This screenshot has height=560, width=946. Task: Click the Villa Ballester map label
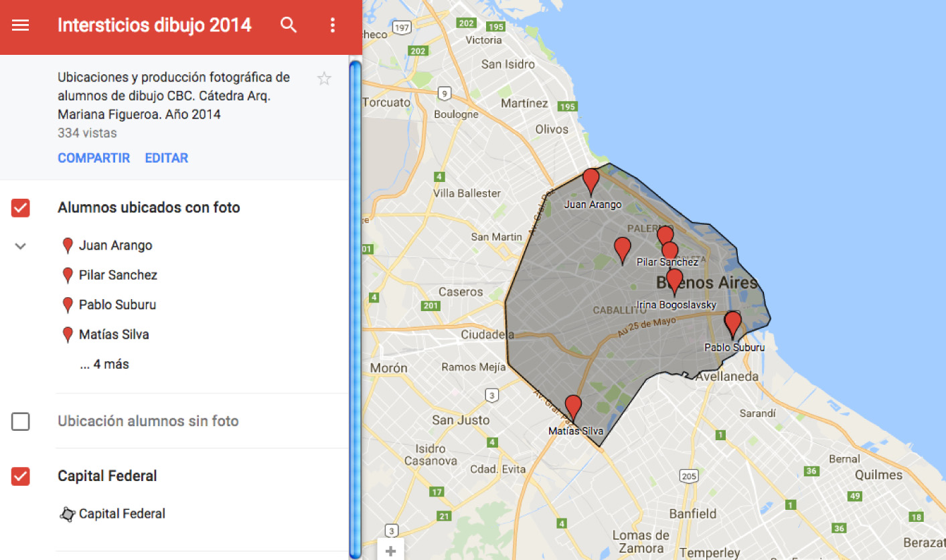tap(467, 193)
